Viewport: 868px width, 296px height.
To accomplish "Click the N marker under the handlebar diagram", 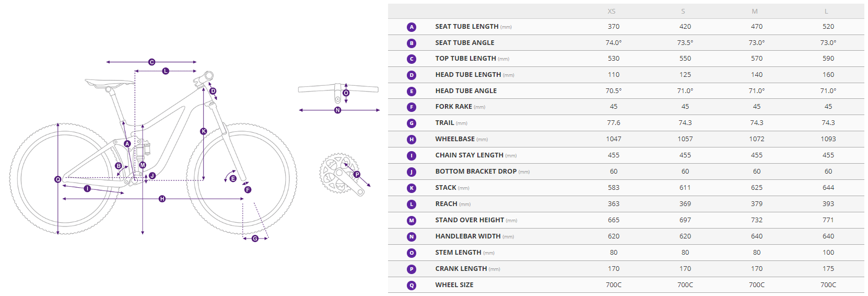I will coord(337,110).
